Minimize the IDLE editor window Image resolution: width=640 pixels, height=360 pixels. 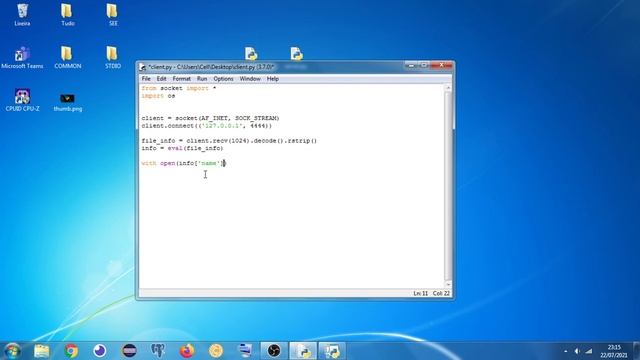click(411, 65)
